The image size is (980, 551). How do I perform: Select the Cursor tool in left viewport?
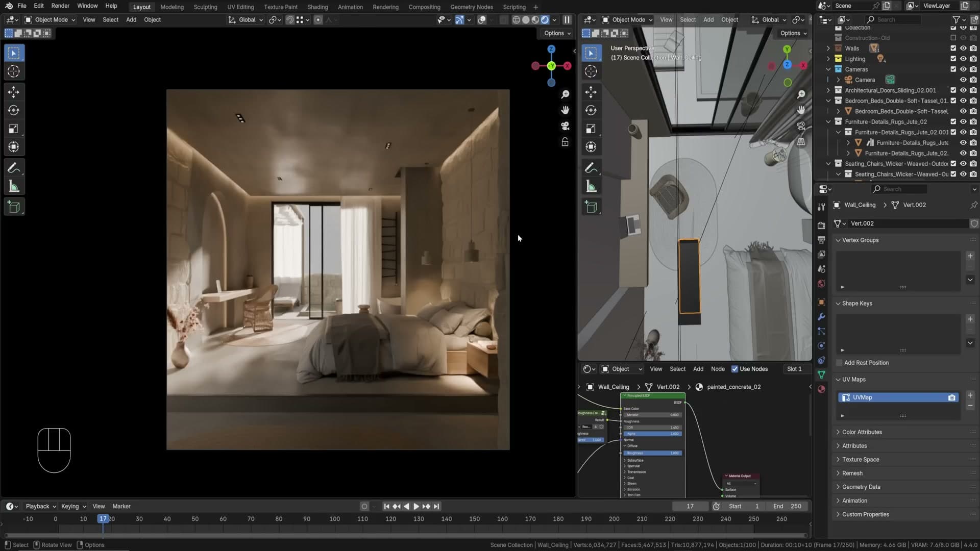(x=14, y=71)
